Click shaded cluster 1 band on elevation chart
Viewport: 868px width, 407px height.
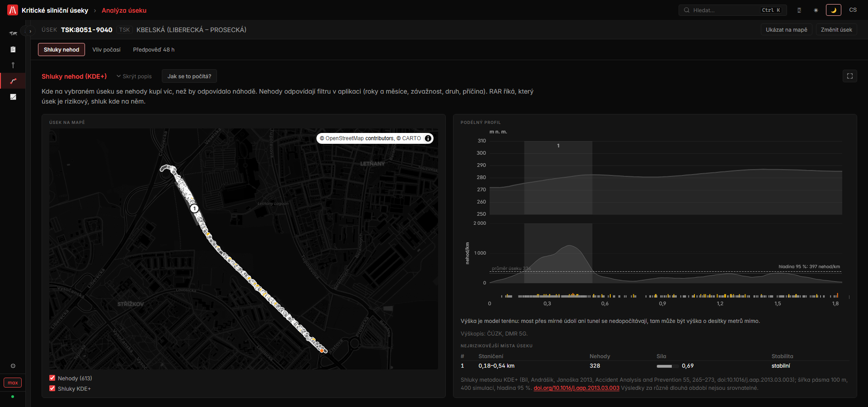(x=558, y=178)
